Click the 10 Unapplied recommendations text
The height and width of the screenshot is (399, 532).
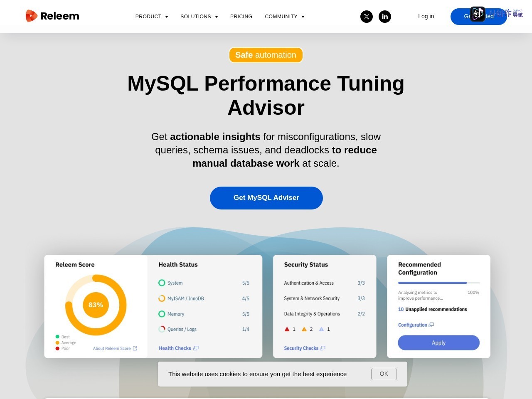pyautogui.click(x=432, y=309)
